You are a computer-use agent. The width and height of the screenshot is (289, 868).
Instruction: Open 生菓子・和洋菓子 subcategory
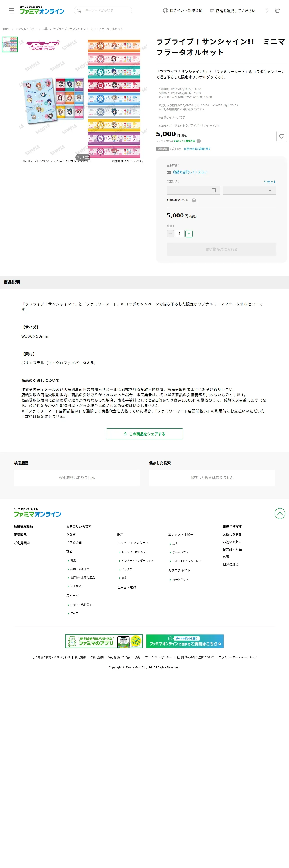81,605
